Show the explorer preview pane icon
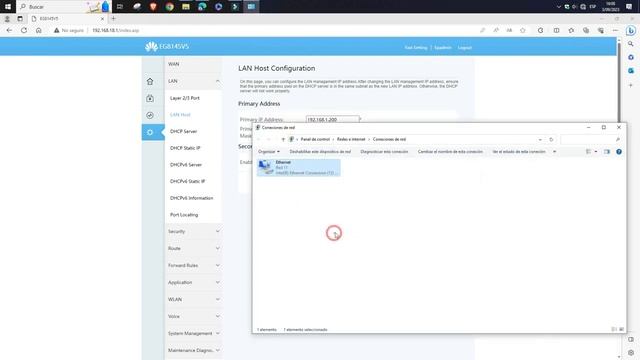The height and width of the screenshot is (360, 640). click(x=607, y=152)
